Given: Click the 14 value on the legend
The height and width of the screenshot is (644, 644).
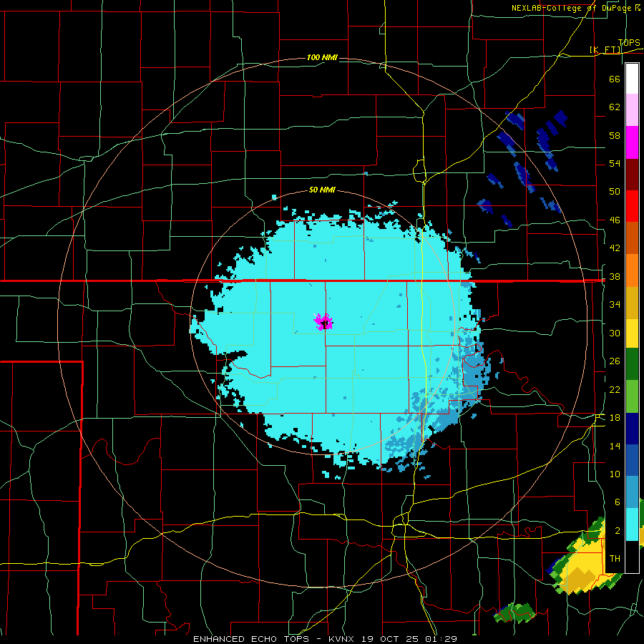Looking at the screenshot, I should pos(615,446).
